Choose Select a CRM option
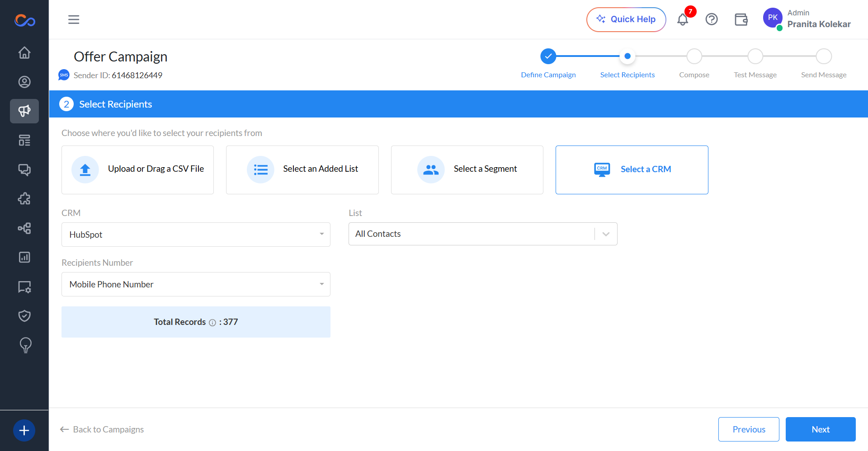This screenshot has height=451, width=868. (x=632, y=170)
